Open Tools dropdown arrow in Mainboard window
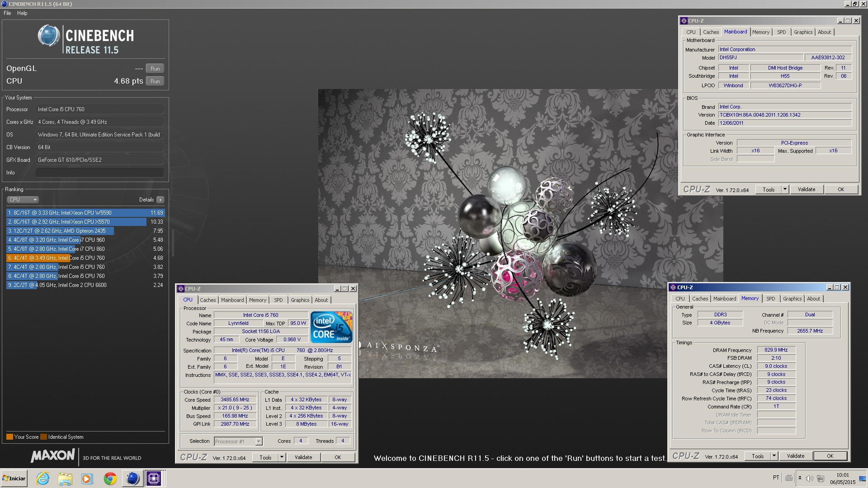This screenshot has width=868, height=488. [x=785, y=189]
